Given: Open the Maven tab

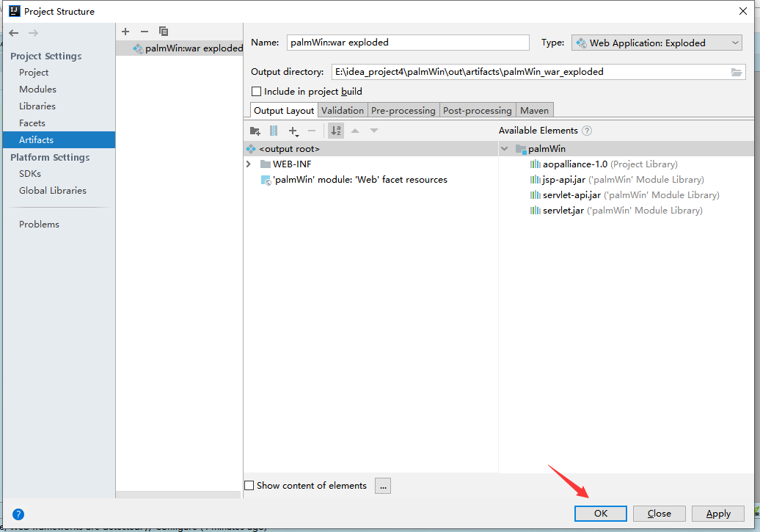Looking at the screenshot, I should click(x=535, y=111).
